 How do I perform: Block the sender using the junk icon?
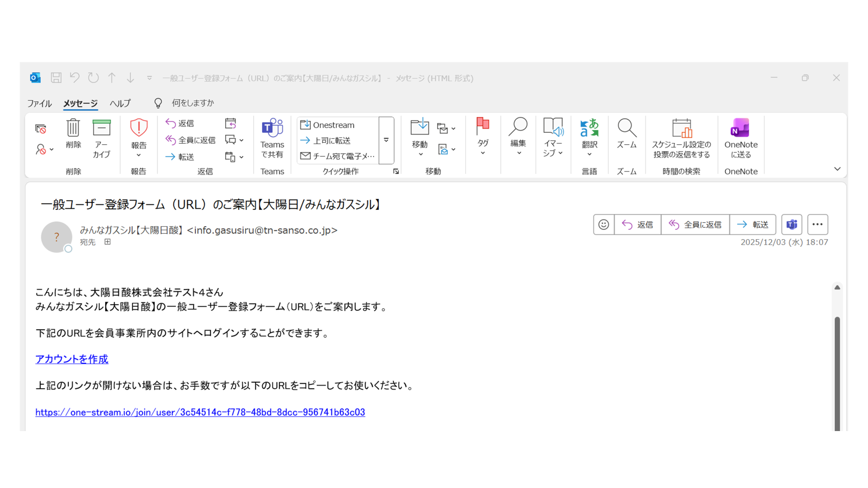click(41, 149)
